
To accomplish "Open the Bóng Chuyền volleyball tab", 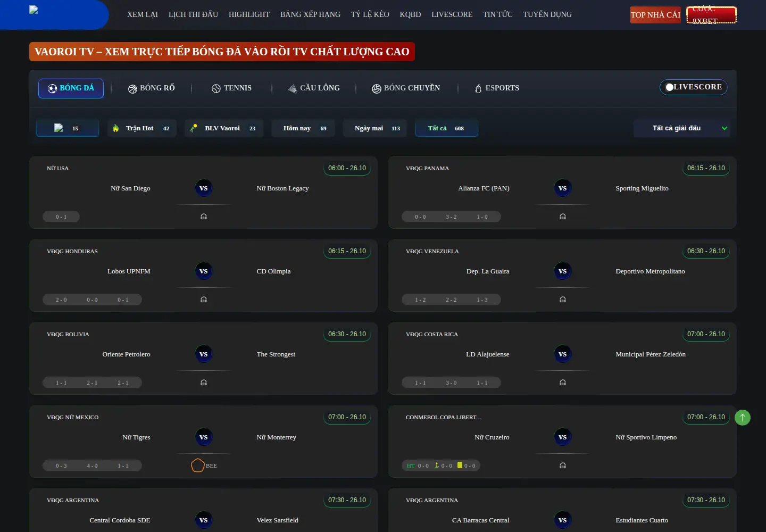I will (406, 88).
